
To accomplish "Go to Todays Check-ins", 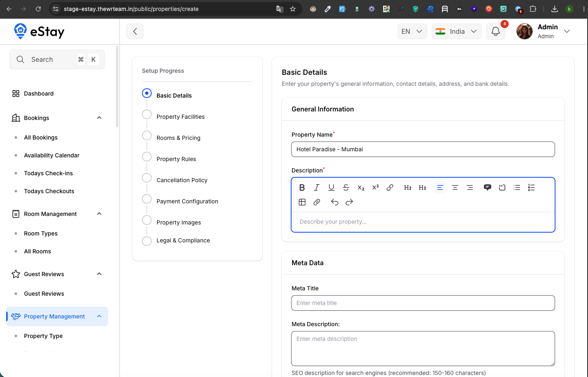I will pyautogui.click(x=48, y=173).
